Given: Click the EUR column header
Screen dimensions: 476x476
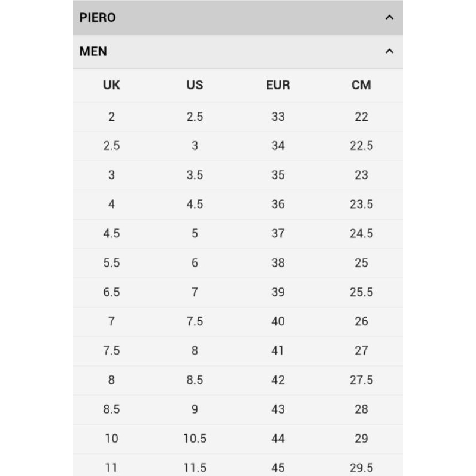Looking at the screenshot, I should point(278,85).
